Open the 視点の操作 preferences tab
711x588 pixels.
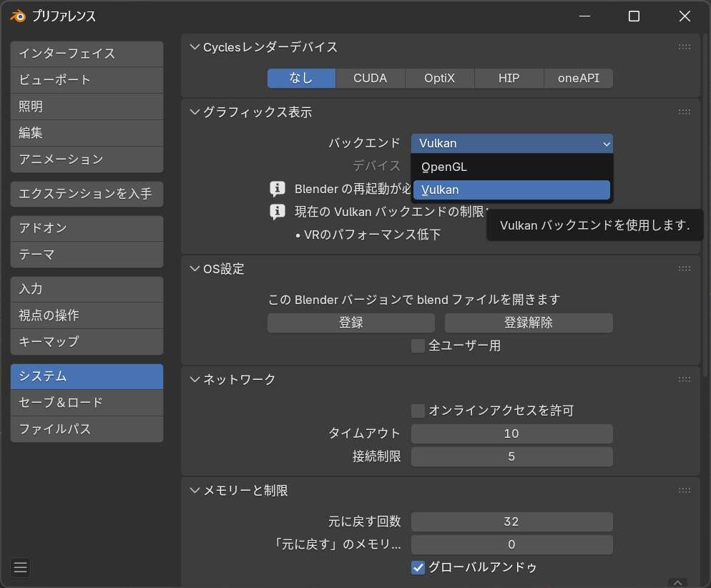[x=87, y=315]
